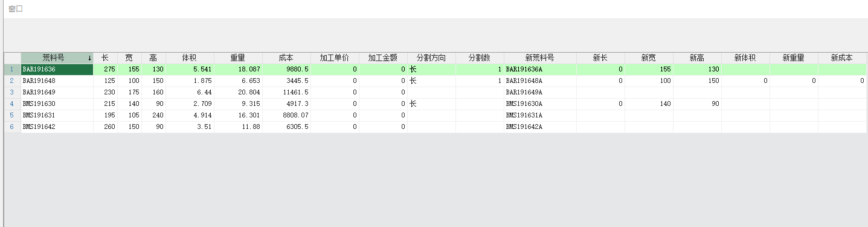Select row number 1 header
Viewport: 868px width, 227px height.
tap(12, 70)
